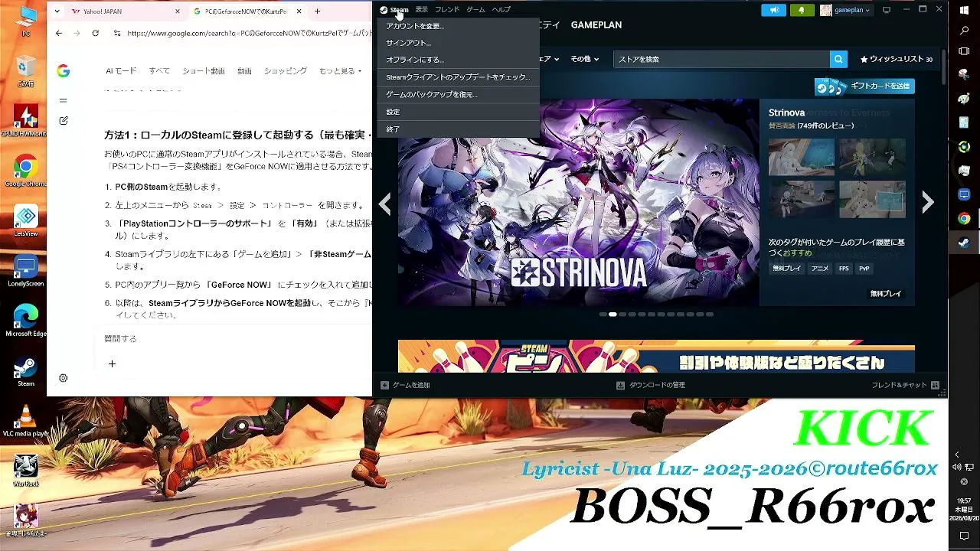Open 設定 from the Steam menu
The width and height of the screenshot is (980, 551).
click(459, 112)
